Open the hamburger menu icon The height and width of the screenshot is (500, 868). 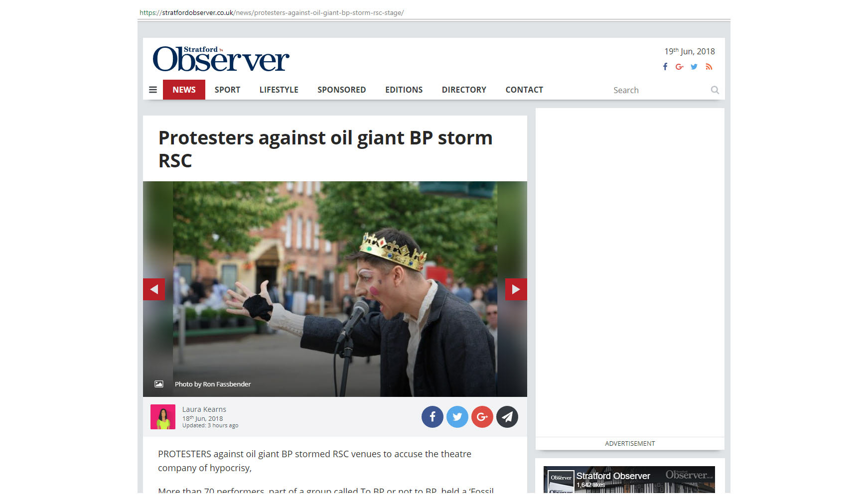153,90
